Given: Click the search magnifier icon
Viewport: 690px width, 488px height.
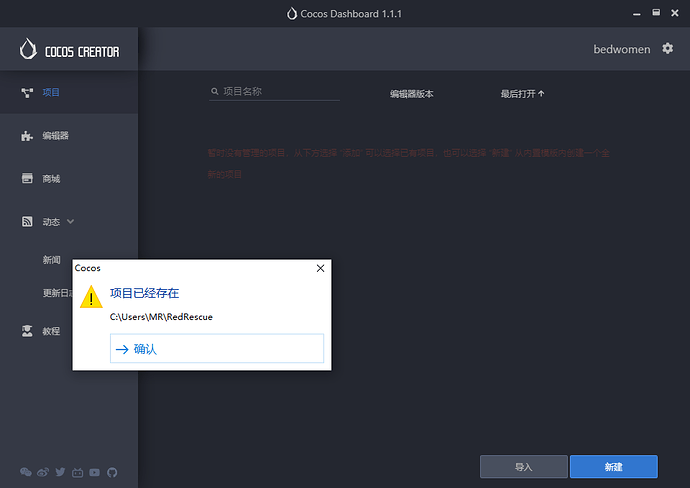Looking at the screenshot, I should (215, 91).
